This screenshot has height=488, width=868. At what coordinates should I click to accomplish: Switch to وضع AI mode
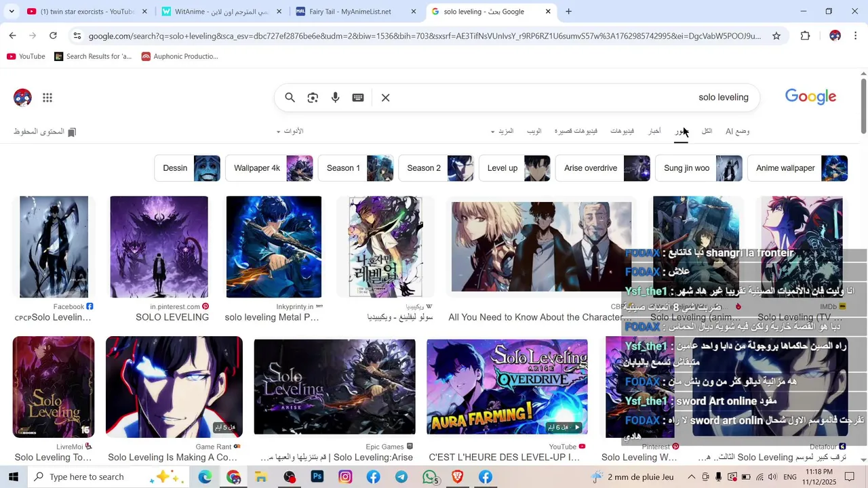[737, 131]
